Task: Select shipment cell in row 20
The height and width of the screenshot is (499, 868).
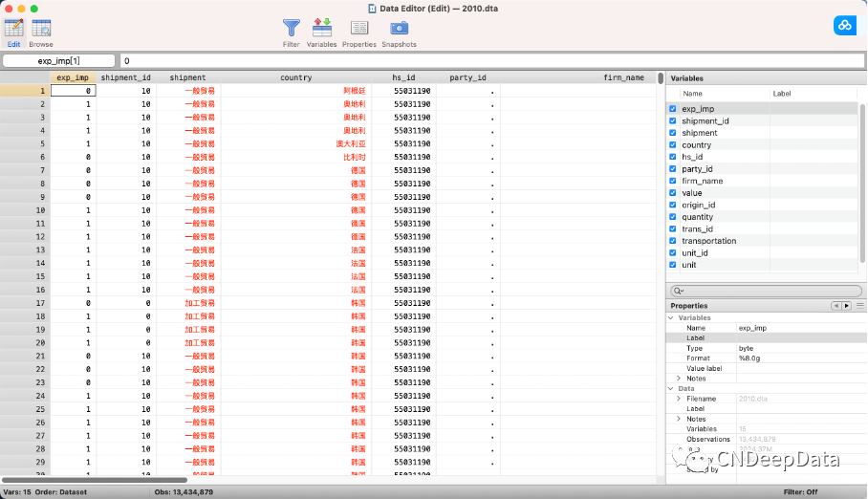Action: pyautogui.click(x=188, y=343)
